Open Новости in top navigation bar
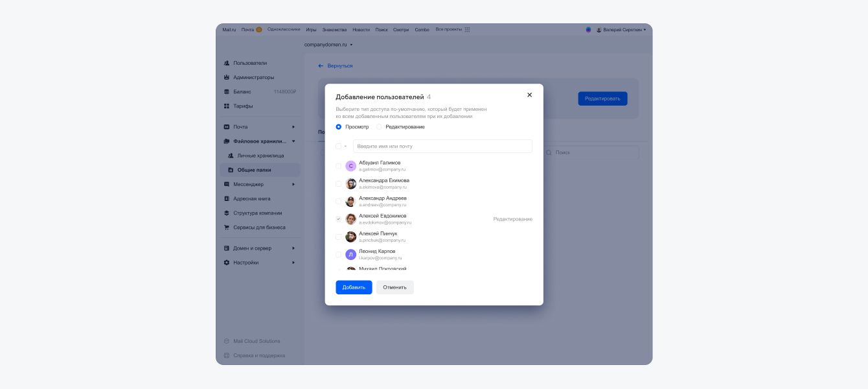 [361, 29]
